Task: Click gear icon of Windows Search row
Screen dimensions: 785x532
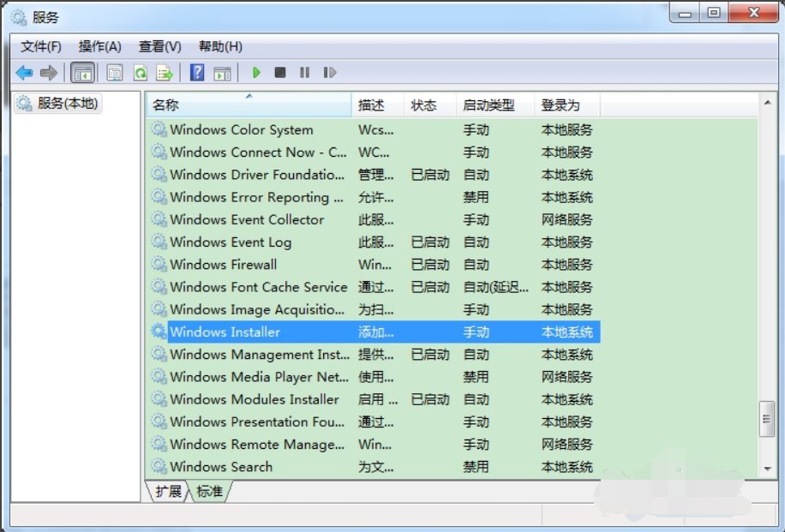Action: point(159,466)
